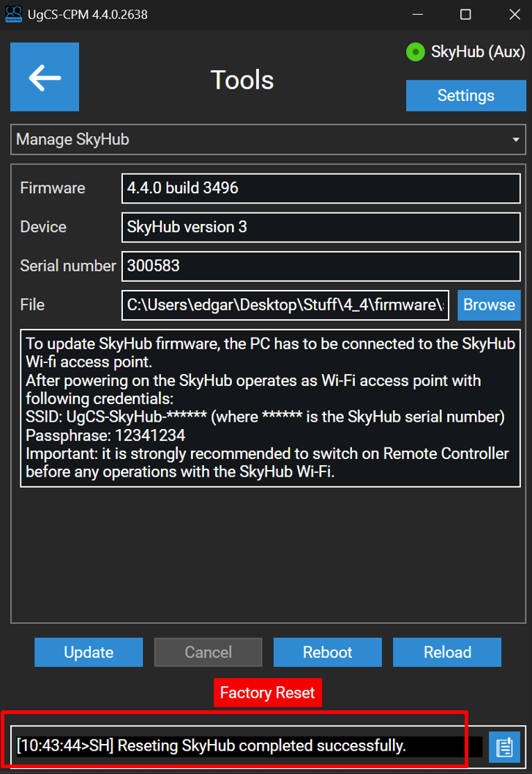Viewport: 532px width, 774px height.
Task: Browse for a firmware file
Action: tap(489, 305)
